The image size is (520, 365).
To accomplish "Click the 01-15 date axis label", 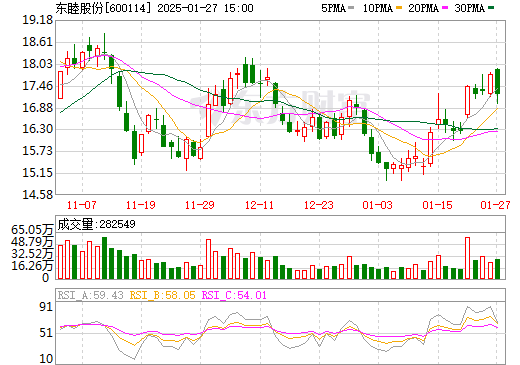I will click(437, 205).
